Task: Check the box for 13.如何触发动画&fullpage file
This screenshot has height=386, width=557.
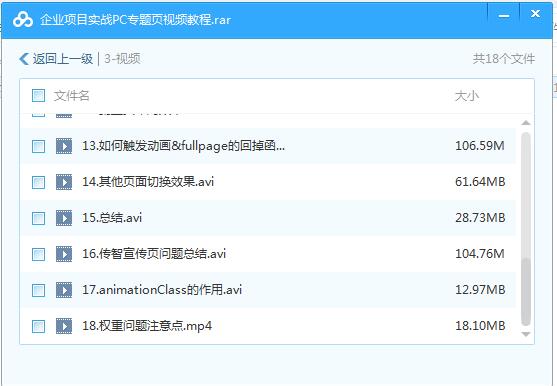Action: (x=38, y=146)
